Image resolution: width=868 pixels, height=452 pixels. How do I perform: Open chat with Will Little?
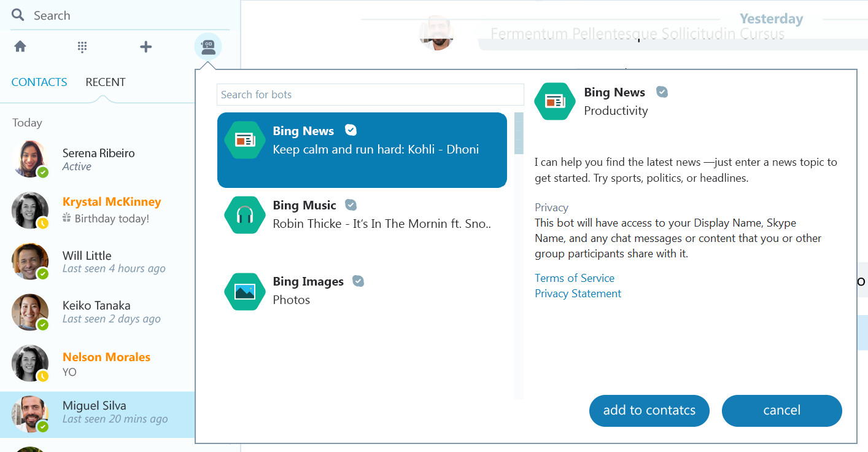point(98,262)
